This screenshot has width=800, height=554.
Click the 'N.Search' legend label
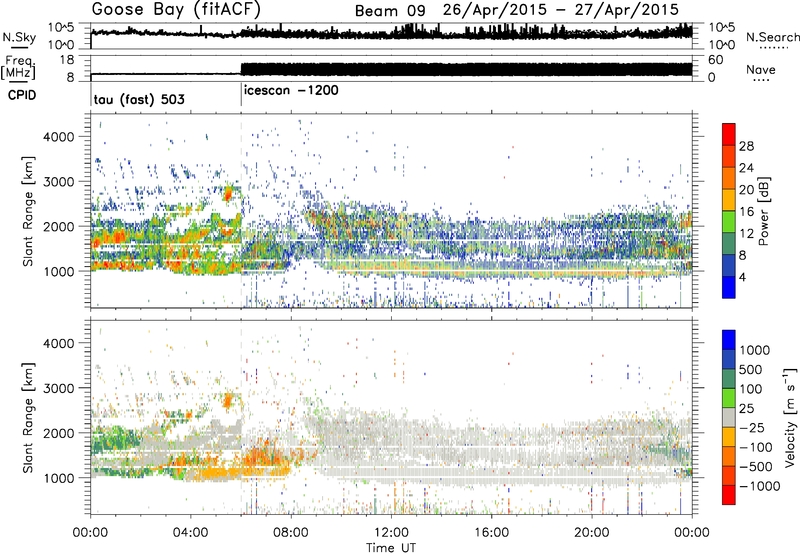point(773,37)
